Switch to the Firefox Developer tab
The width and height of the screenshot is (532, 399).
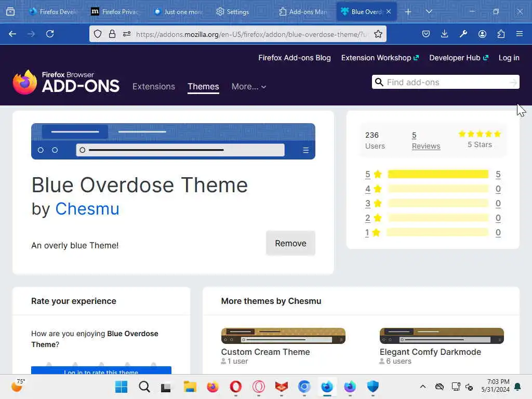coord(52,12)
